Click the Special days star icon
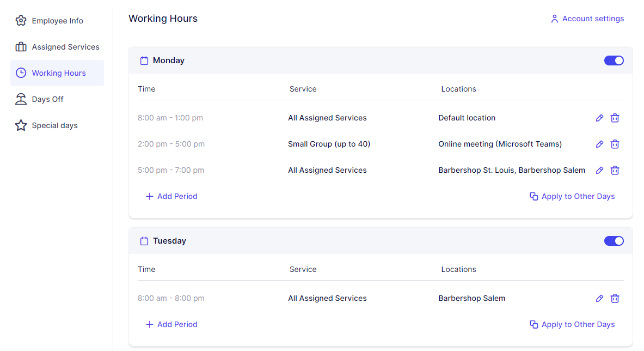 21,125
